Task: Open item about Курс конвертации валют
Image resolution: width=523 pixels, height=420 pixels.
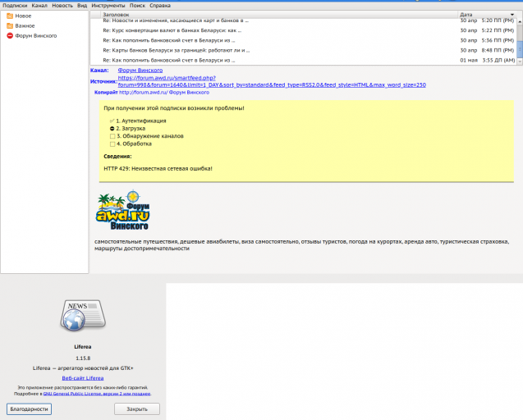Action: click(172, 30)
